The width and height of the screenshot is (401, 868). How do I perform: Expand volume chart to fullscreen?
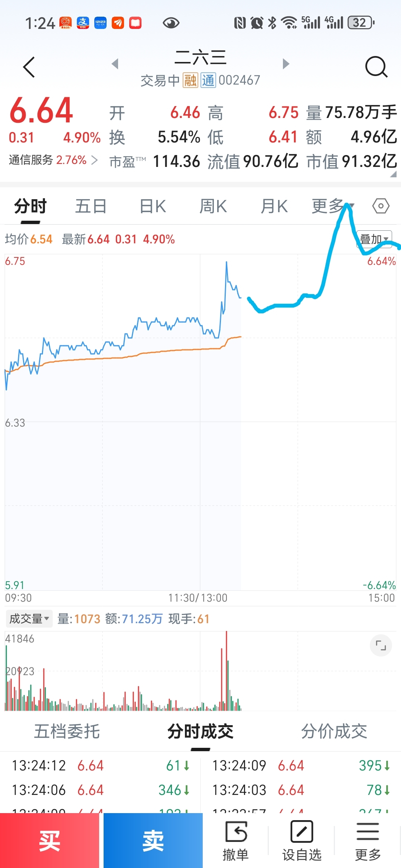(x=381, y=645)
